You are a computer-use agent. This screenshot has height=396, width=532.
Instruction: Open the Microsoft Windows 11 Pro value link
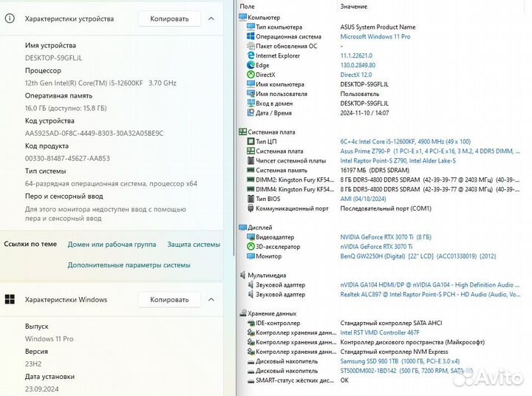(x=375, y=36)
